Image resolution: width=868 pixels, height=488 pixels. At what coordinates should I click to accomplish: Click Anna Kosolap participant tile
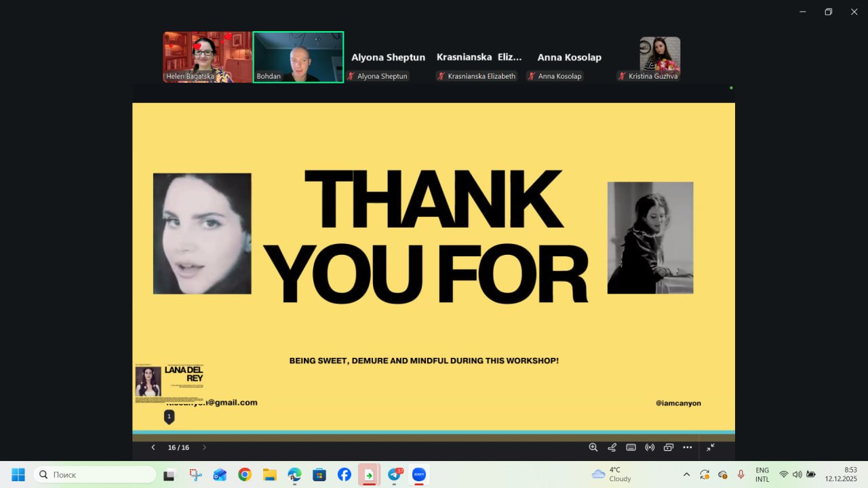[569, 58]
